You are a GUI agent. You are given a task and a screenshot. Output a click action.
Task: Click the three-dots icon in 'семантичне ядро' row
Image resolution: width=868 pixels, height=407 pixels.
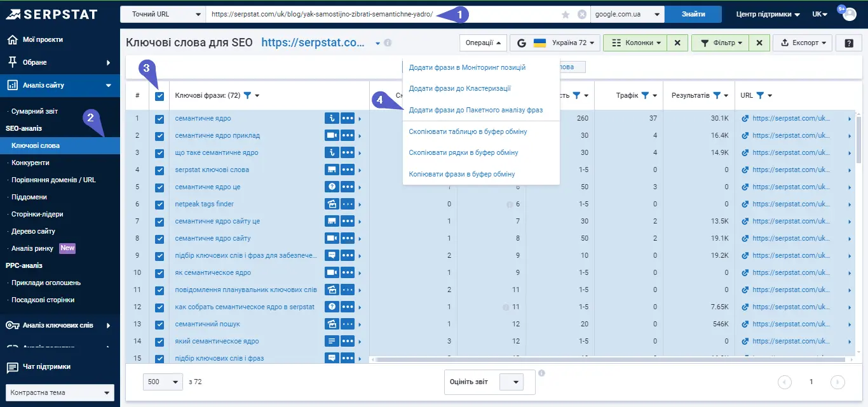(x=347, y=118)
